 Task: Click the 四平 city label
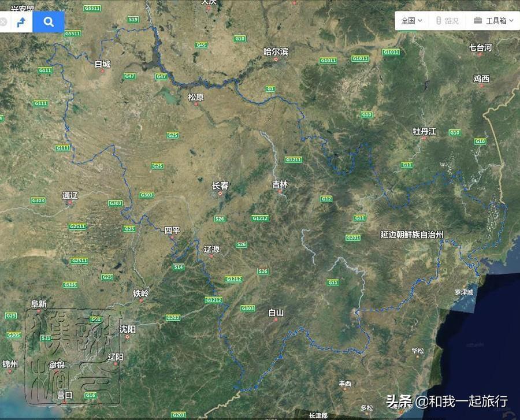172,231
